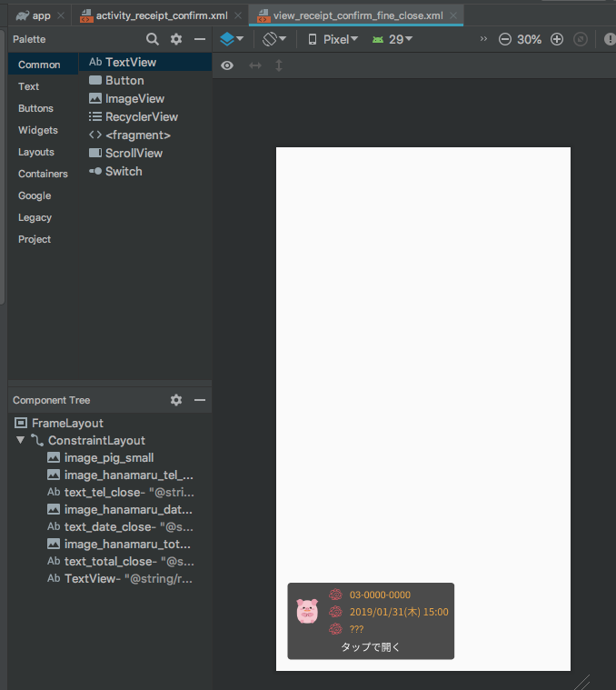Image resolution: width=616 pixels, height=690 pixels.
Task: Click hanamaru icon beside date
Action: coord(335,612)
